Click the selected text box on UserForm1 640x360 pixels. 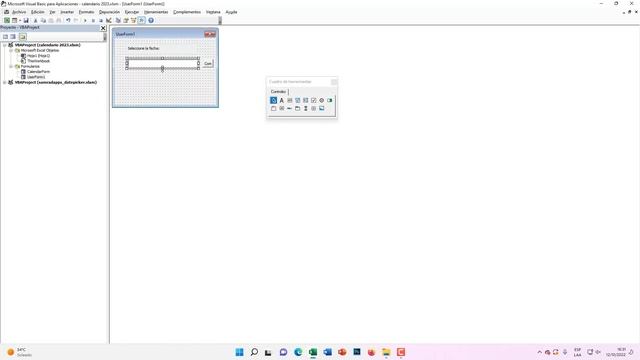(x=162, y=63)
